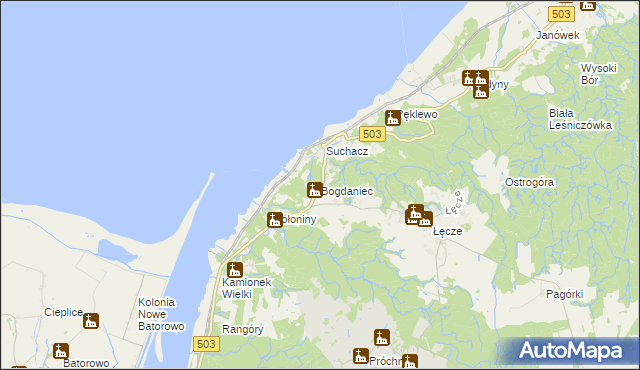This screenshot has height=370, width=640.
Task: Click the church icon beside Połoniny
Action: 275,219
